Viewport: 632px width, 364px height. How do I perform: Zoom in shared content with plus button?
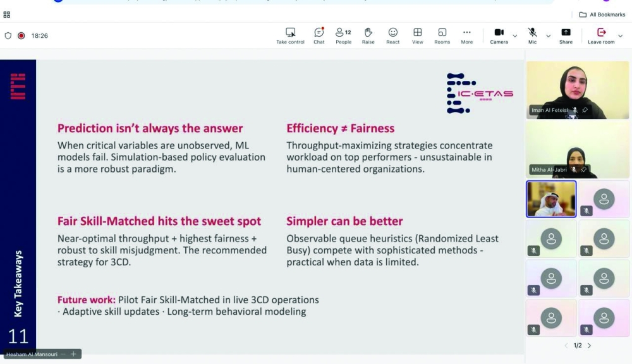[73, 355]
